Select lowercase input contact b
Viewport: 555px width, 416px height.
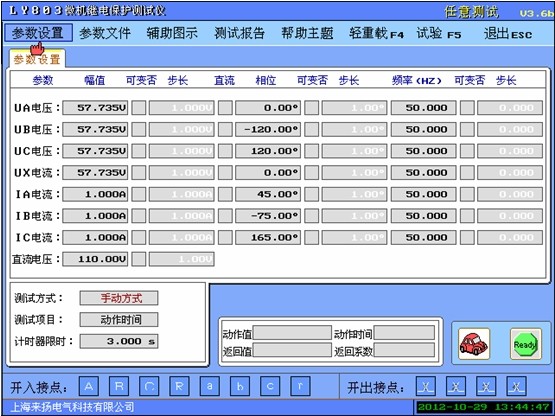[240, 386]
